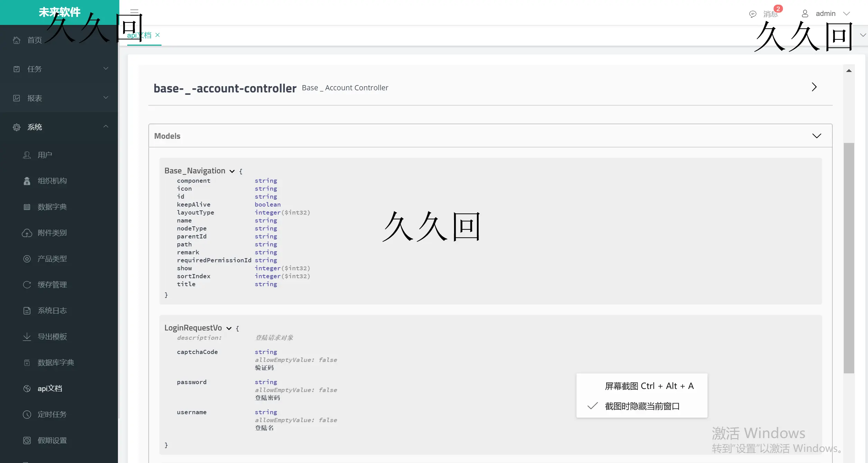Click the 组织机构 organization icon
The width and height of the screenshot is (868, 463).
click(27, 181)
